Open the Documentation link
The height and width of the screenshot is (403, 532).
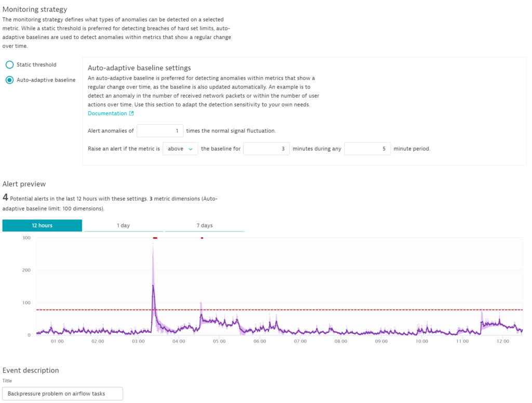tap(107, 113)
